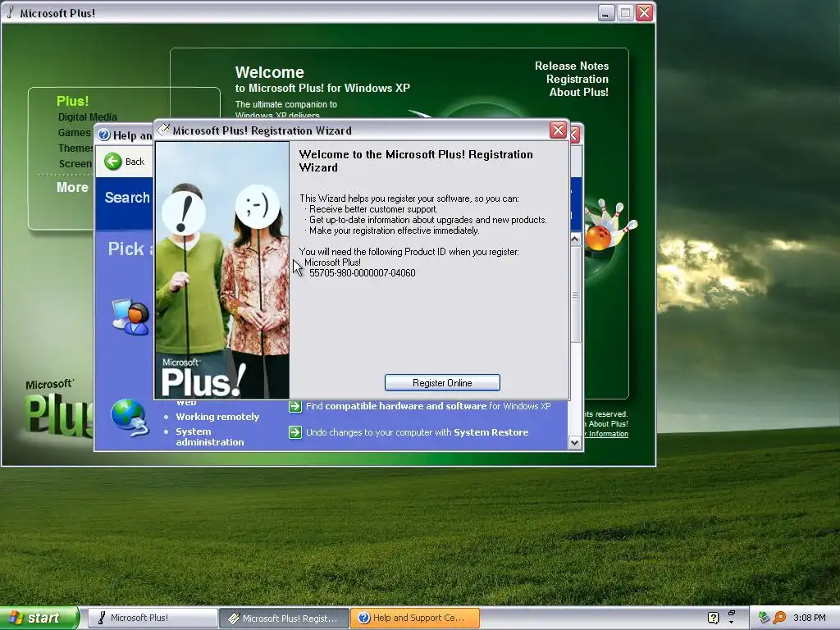The image size is (840, 630).
Task: Select Games in the Plus! menu
Action: (74, 132)
